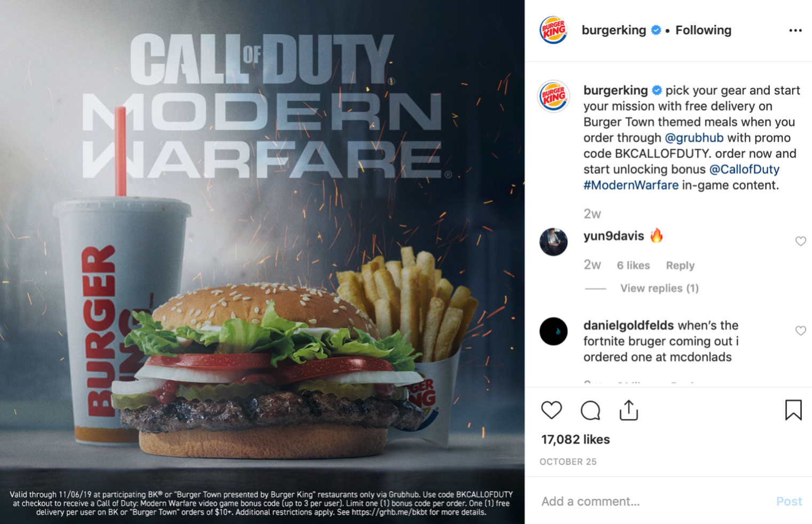Image resolution: width=812 pixels, height=524 pixels.
Task: Like yun9davis's comment with heart
Action: click(800, 241)
